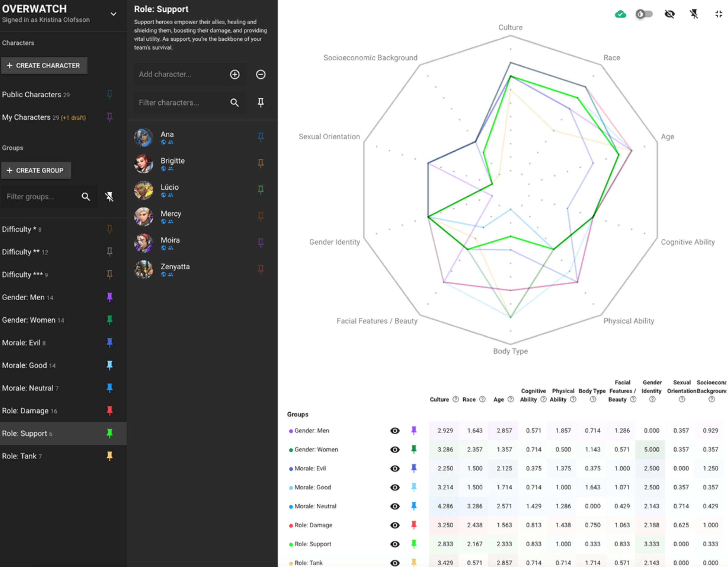This screenshot has width=728, height=567.
Task: Pin the Difficulty ** group
Action: coord(109,252)
